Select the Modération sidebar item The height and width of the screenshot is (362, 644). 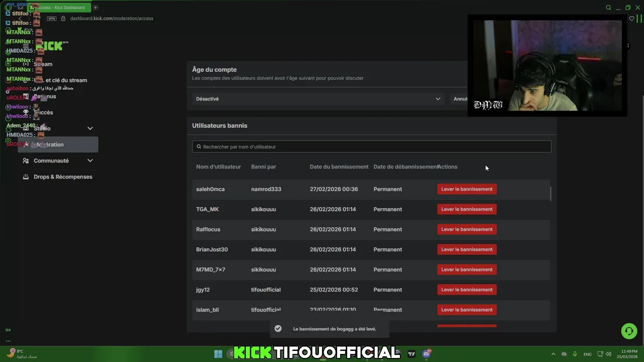[58, 145]
